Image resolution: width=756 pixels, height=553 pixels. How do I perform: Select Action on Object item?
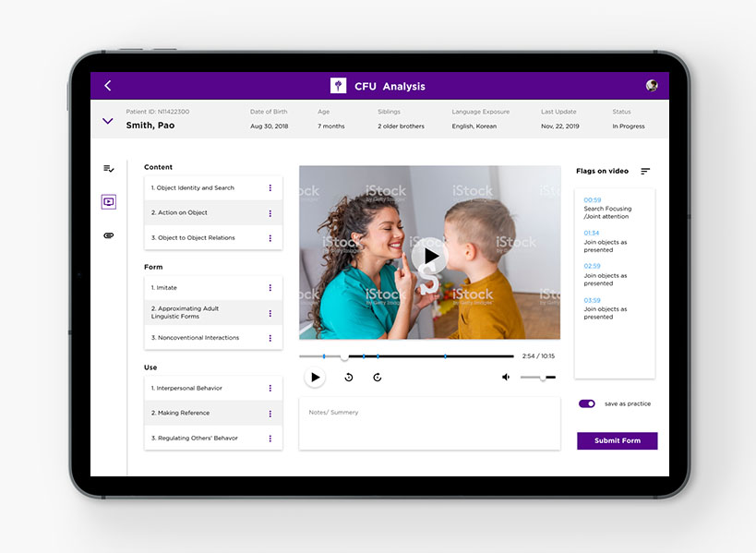[x=203, y=213]
